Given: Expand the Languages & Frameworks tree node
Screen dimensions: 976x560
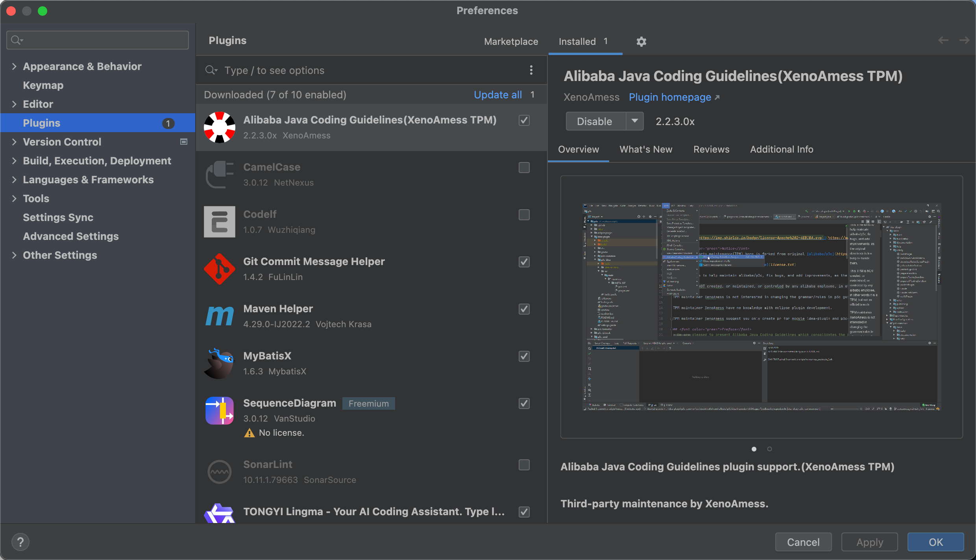Looking at the screenshot, I should [14, 180].
